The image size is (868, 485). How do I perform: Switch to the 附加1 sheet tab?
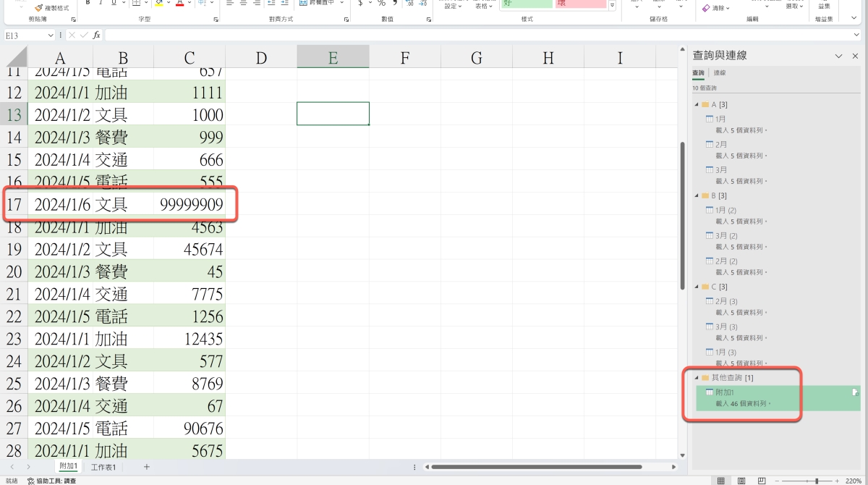[x=68, y=467]
